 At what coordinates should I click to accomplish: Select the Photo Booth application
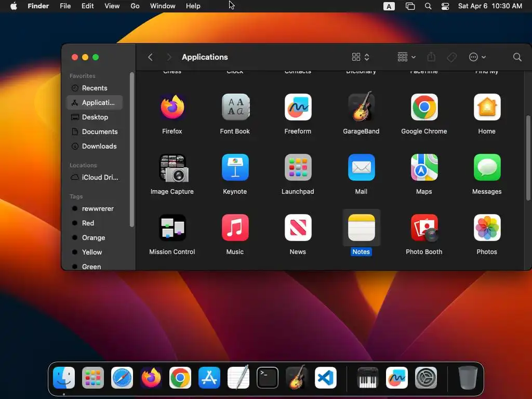click(x=424, y=228)
